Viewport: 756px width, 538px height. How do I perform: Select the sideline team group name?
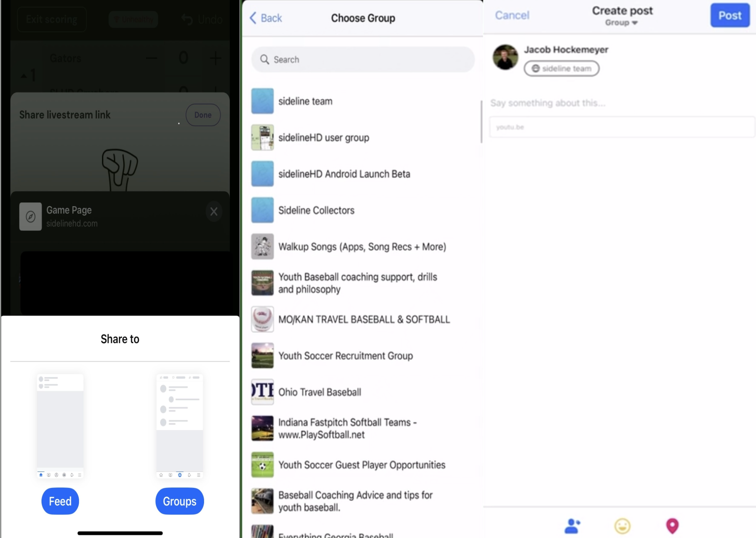point(306,101)
